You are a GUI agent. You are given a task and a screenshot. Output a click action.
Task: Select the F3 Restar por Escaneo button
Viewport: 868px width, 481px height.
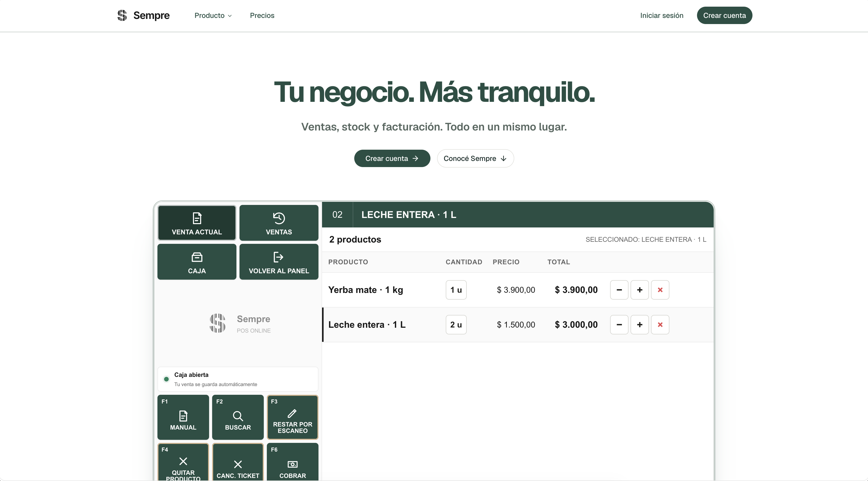point(292,417)
